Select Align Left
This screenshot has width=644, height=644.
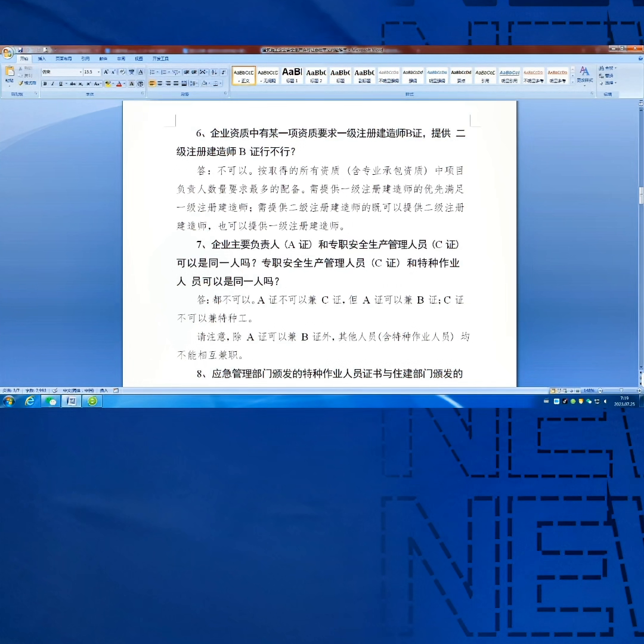[x=152, y=83]
